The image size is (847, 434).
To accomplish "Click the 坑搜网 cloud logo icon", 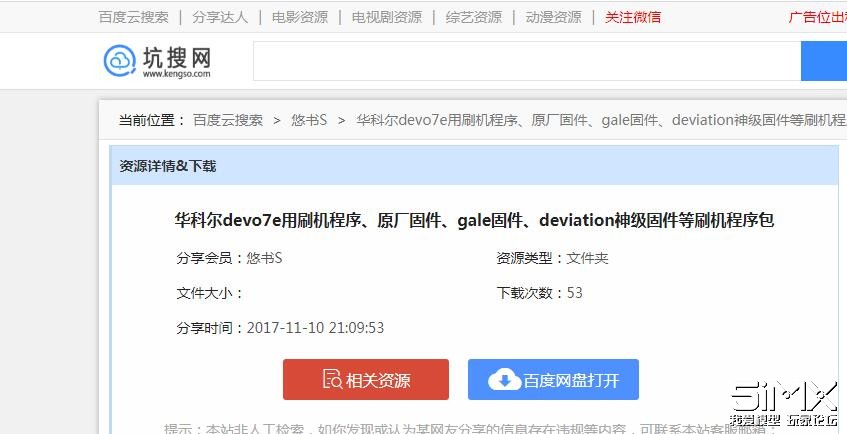I will (x=120, y=61).
